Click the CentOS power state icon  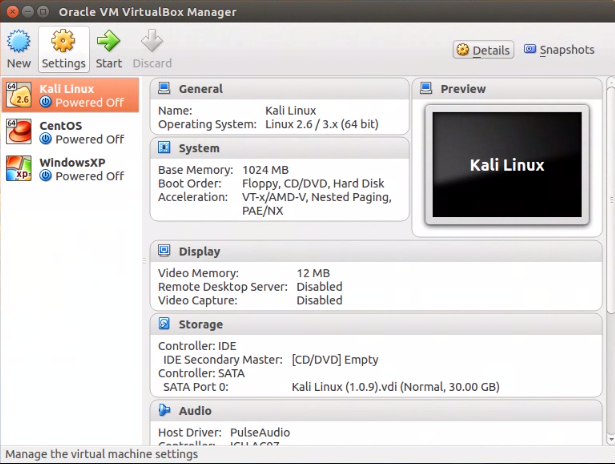point(45,139)
